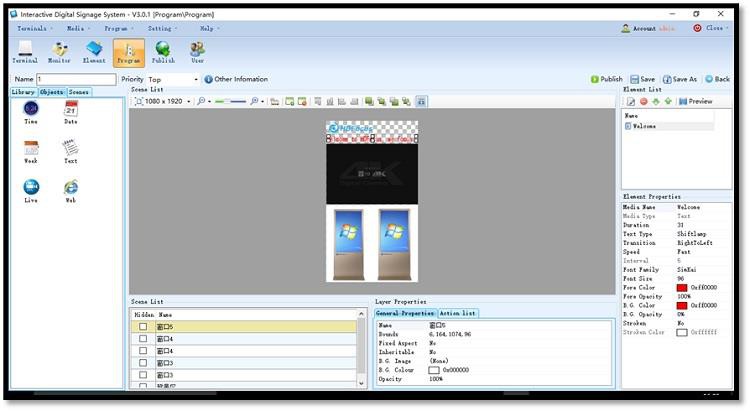Click the Stroke Color white swatch
The height and width of the screenshot is (411, 750).
tap(682, 332)
